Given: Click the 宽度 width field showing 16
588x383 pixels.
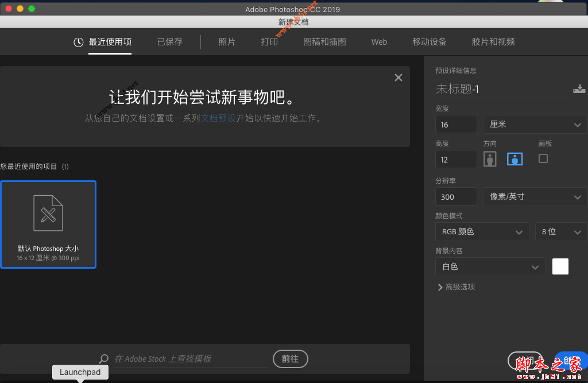Looking at the screenshot, I should coord(456,125).
